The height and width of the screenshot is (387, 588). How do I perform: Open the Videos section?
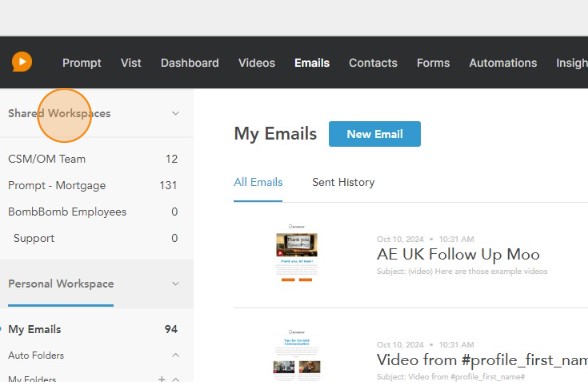[257, 63]
